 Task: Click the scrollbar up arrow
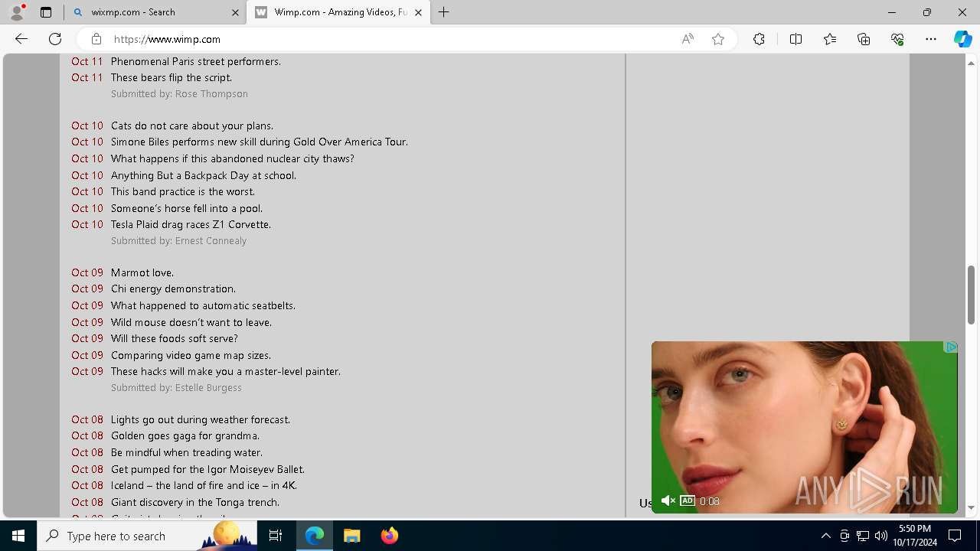971,63
